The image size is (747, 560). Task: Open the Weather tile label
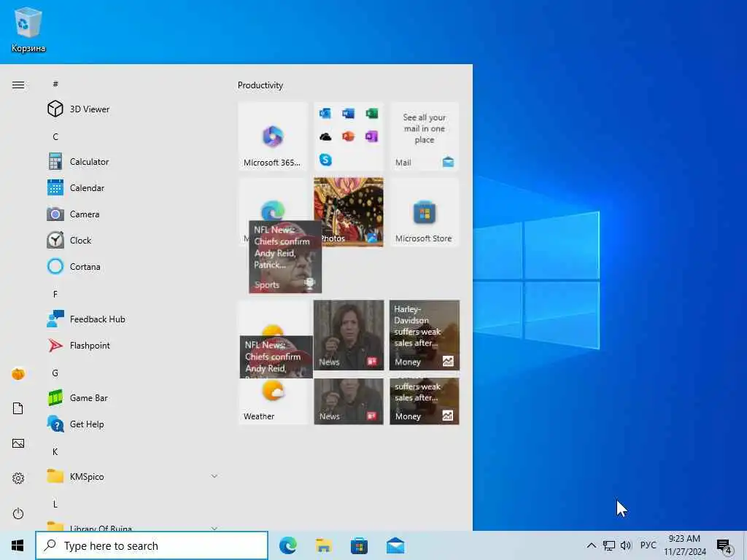tap(259, 416)
